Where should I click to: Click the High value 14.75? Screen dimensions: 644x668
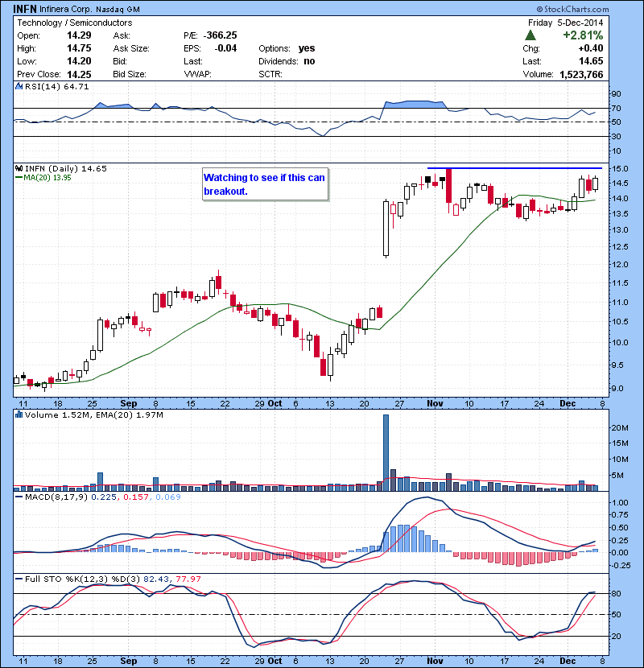pyautogui.click(x=79, y=48)
